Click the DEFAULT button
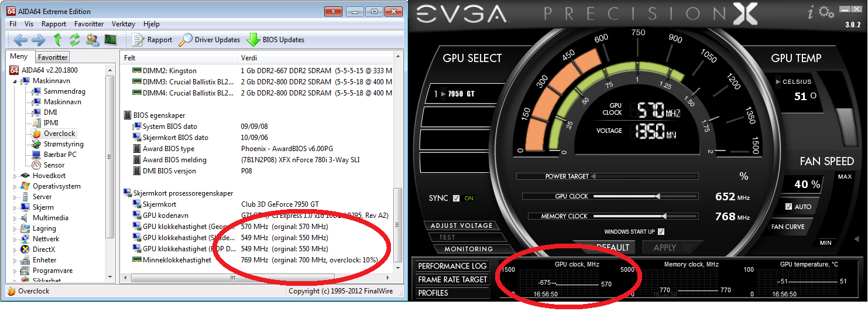The height and width of the screenshot is (311, 868). (605, 248)
